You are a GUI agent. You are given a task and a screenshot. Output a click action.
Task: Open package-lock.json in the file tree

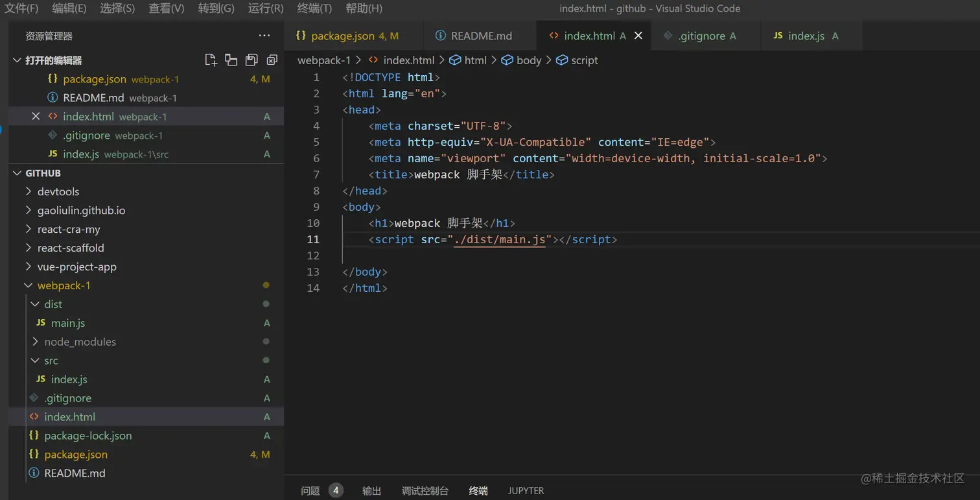click(87, 436)
